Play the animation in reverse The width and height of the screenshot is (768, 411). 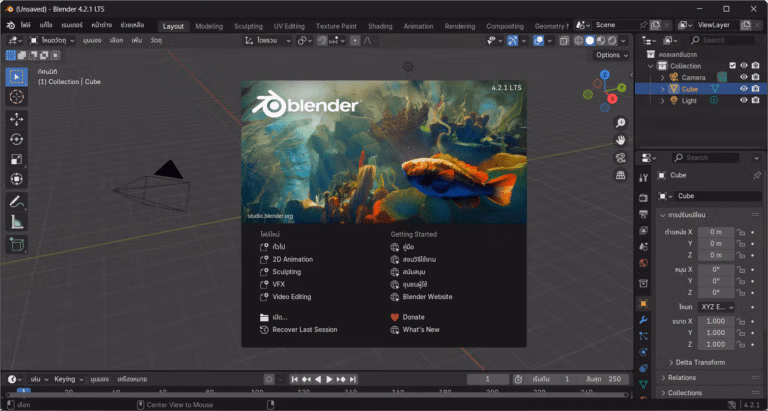click(x=318, y=379)
